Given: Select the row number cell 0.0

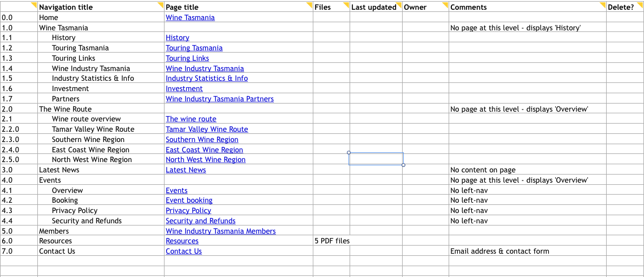Looking at the screenshot, I should pyautogui.click(x=19, y=18).
